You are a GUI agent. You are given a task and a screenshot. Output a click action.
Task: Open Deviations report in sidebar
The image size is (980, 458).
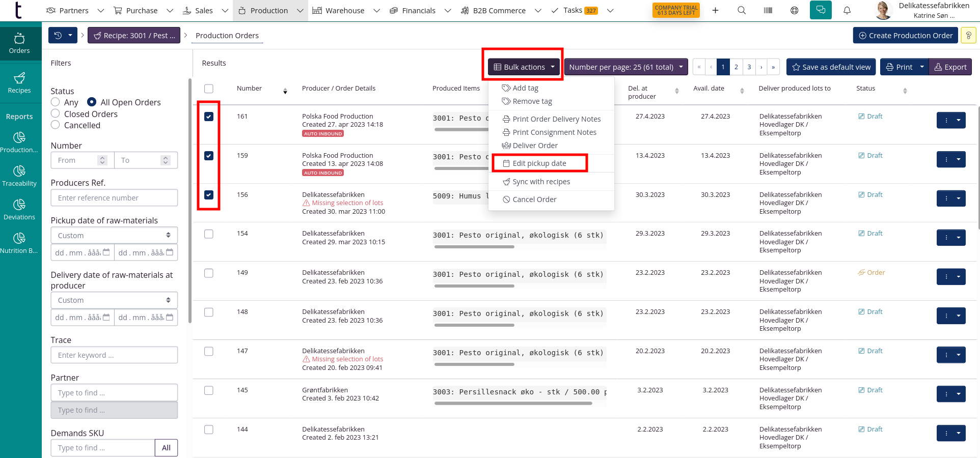19,209
